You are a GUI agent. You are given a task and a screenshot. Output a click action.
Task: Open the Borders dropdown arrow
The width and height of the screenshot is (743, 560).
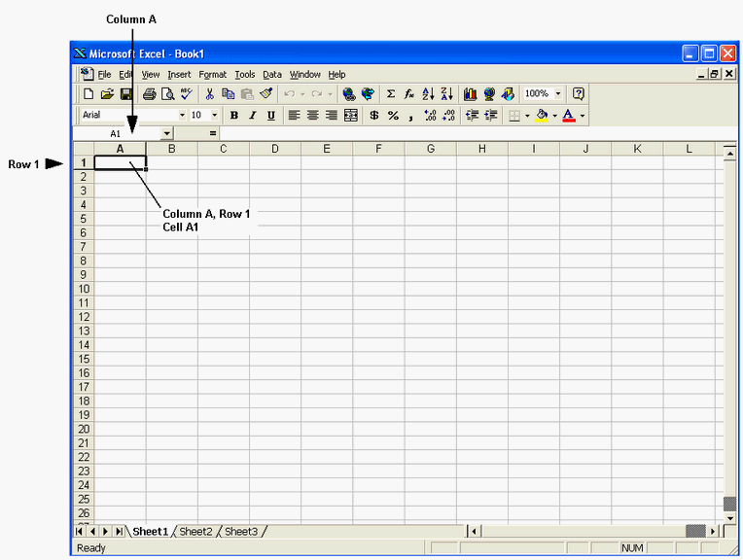527,116
